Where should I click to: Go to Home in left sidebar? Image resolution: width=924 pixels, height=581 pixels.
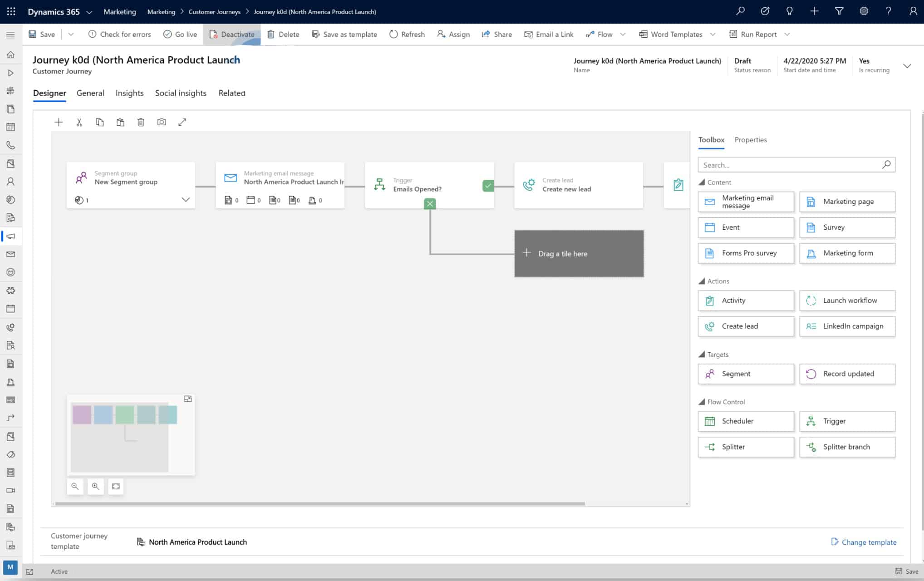[x=10, y=55]
